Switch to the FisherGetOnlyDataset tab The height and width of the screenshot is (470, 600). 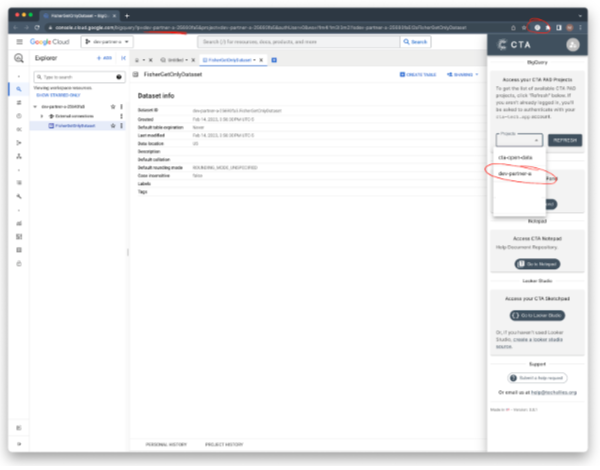[230, 60]
